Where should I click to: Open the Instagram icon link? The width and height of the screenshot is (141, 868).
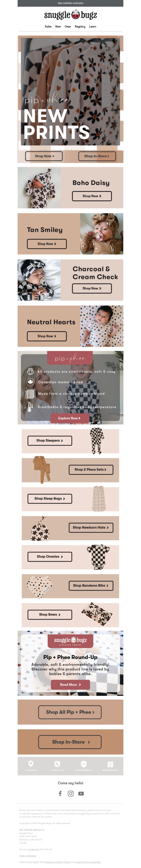(70, 793)
